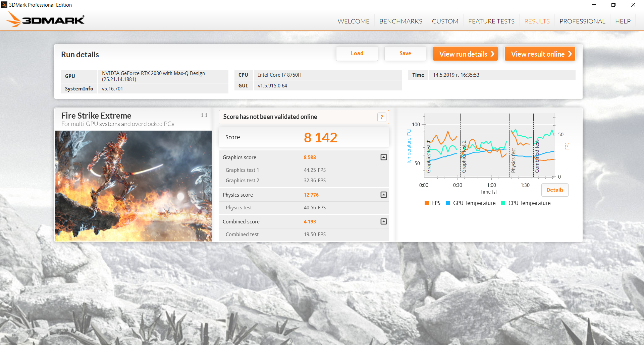The image size is (644, 345).
Task: Click the Fire Strike Extreme title
Action: pos(96,116)
